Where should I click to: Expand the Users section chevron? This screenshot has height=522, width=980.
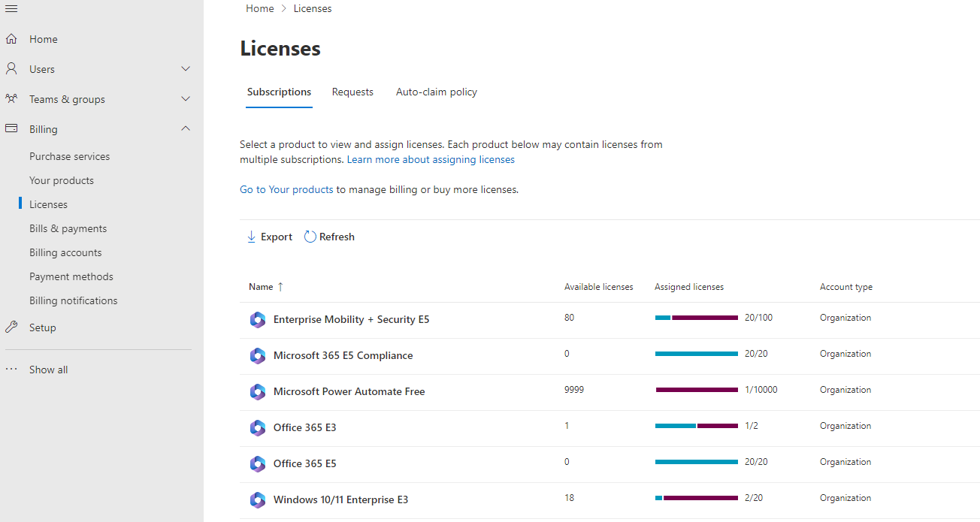[x=186, y=69]
